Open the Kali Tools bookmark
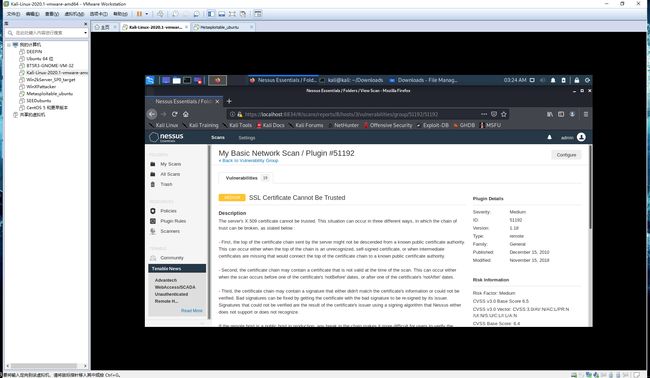The height and width of the screenshot is (378, 650). click(x=237, y=125)
